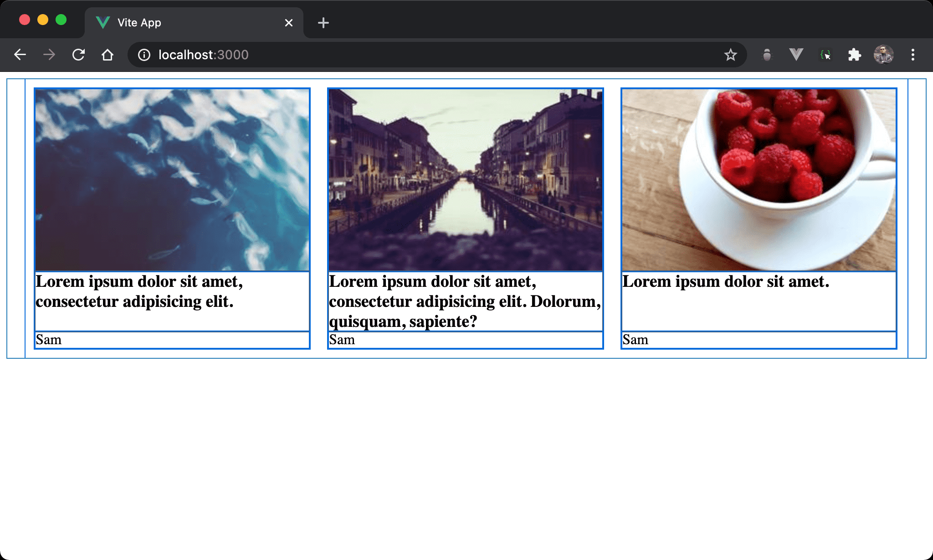Click the green cursor extension icon
The width and height of the screenshot is (933, 560).
(825, 55)
